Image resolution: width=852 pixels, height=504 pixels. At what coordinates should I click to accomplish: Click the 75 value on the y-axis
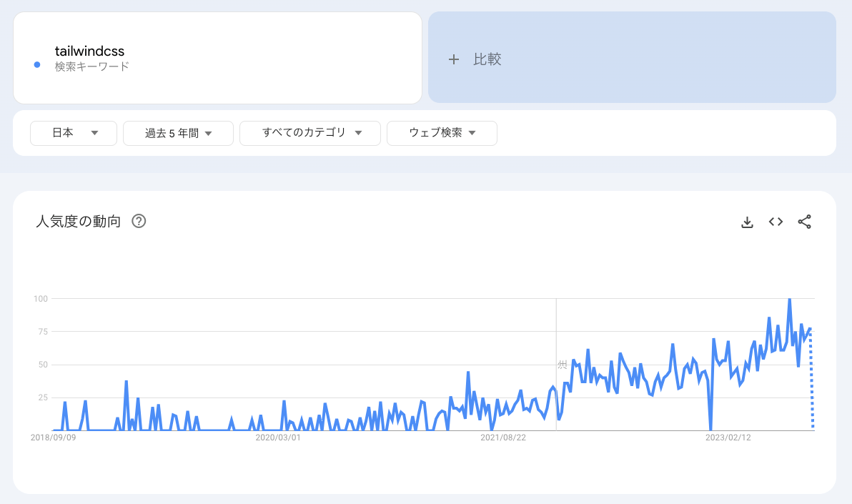point(43,332)
